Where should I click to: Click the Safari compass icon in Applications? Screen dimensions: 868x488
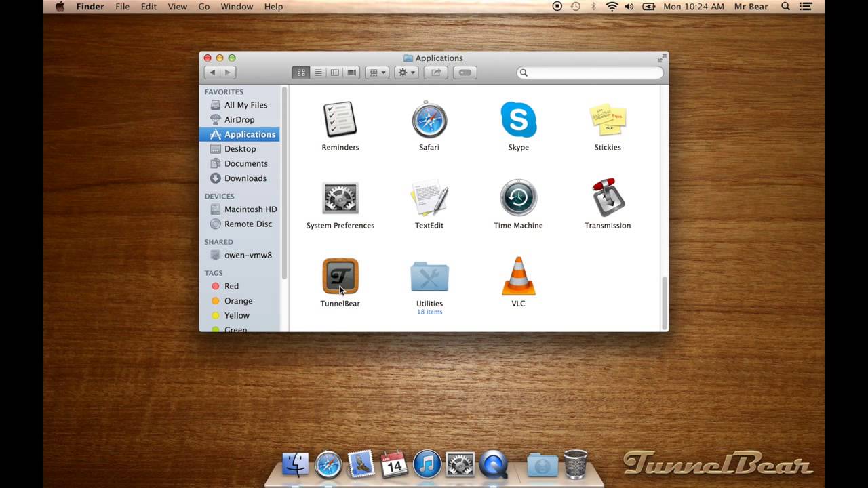(429, 119)
